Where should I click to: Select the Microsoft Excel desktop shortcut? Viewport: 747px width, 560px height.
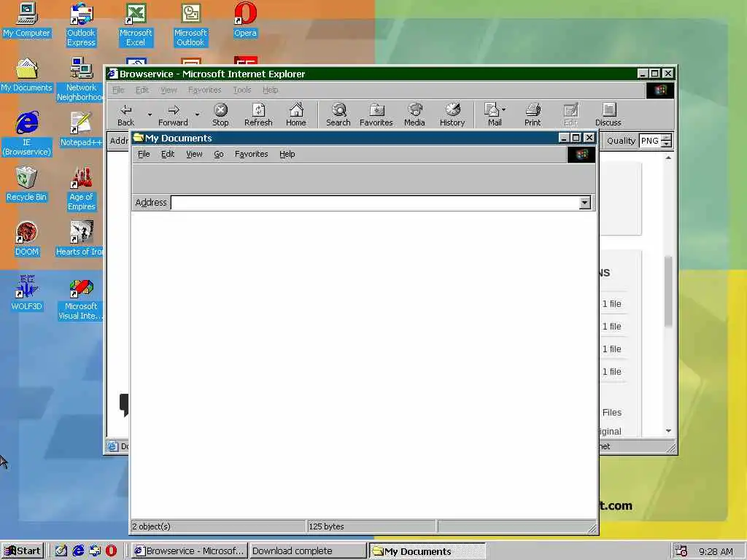click(x=136, y=25)
